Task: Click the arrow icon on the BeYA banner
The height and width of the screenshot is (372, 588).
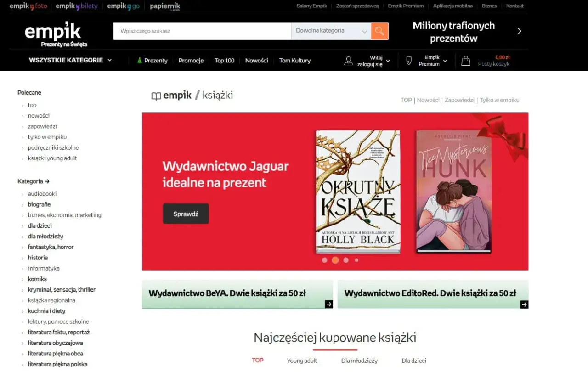Action: tap(328, 304)
